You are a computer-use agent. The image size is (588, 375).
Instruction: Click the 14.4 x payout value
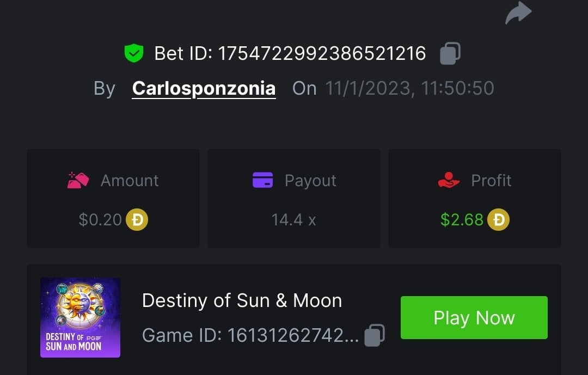[x=293, y=219]
